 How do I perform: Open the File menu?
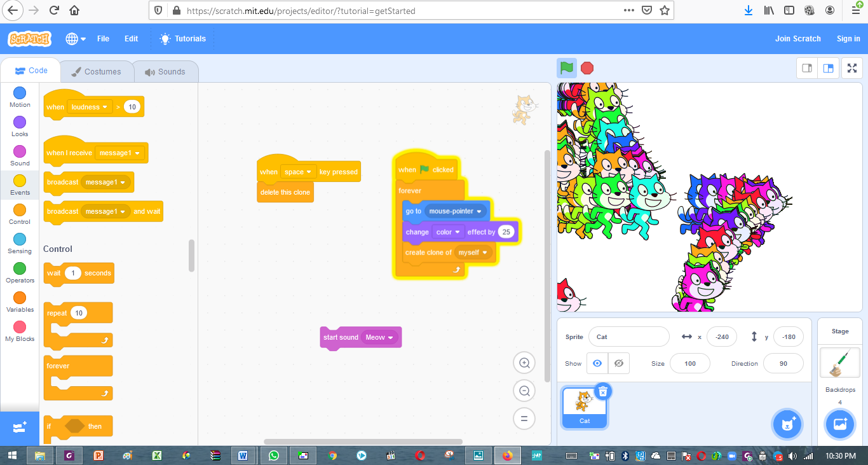[103, 38]
